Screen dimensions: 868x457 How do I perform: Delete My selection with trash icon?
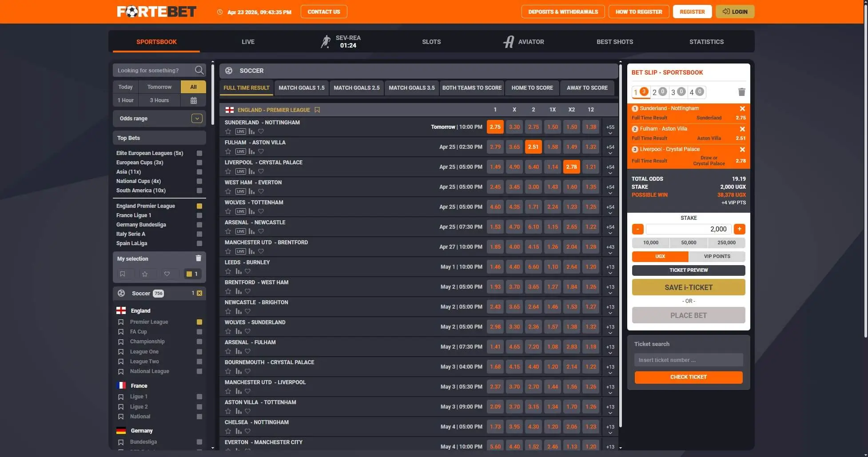[199, 258]
